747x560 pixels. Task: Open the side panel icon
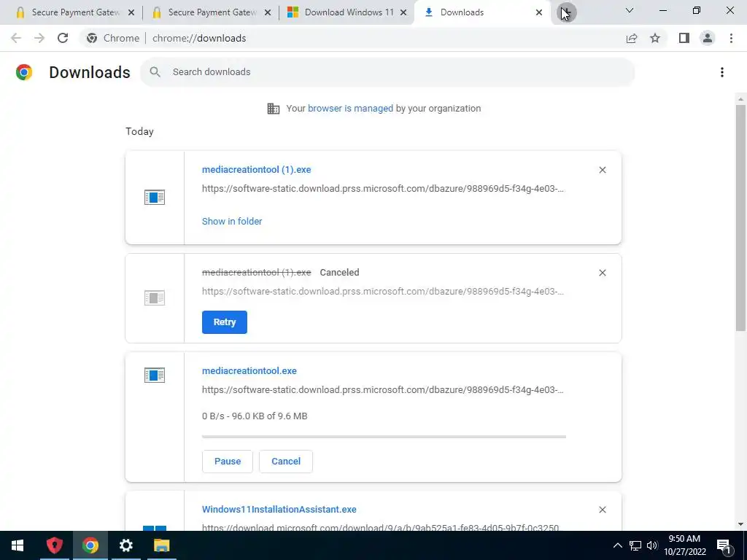click(x=684, y=38)
